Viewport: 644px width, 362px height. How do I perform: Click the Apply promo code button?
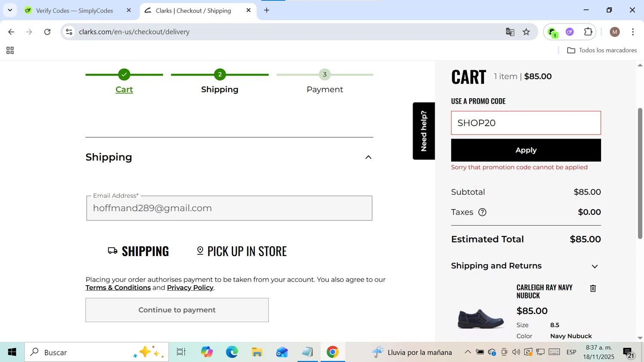pos(526,150)
